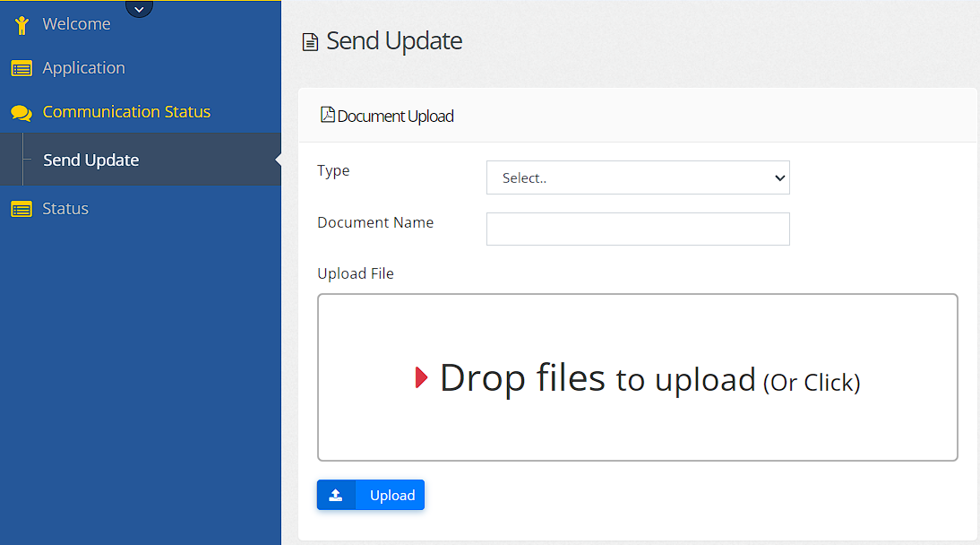
Task: Collapse the top bar using chevron toggle
Action: (x=139, y=9)
